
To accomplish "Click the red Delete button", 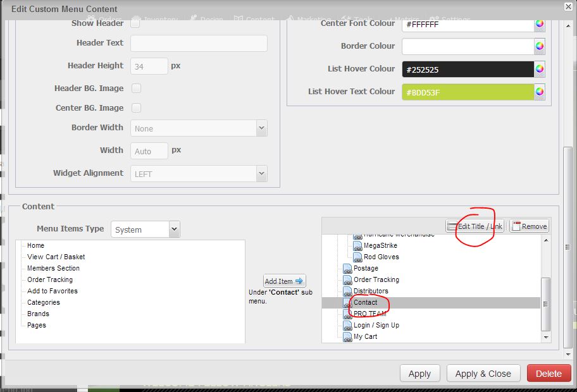I will tap(549, 374).
